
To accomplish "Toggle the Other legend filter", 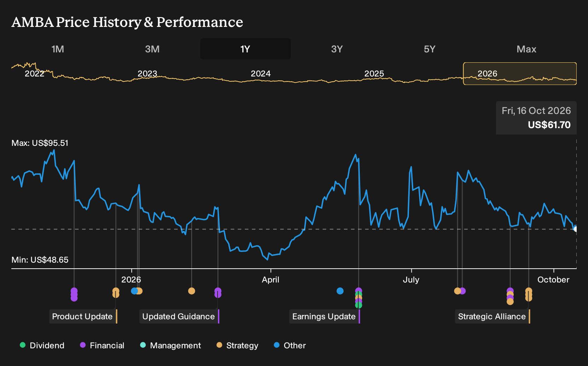I will click(290, 345).
